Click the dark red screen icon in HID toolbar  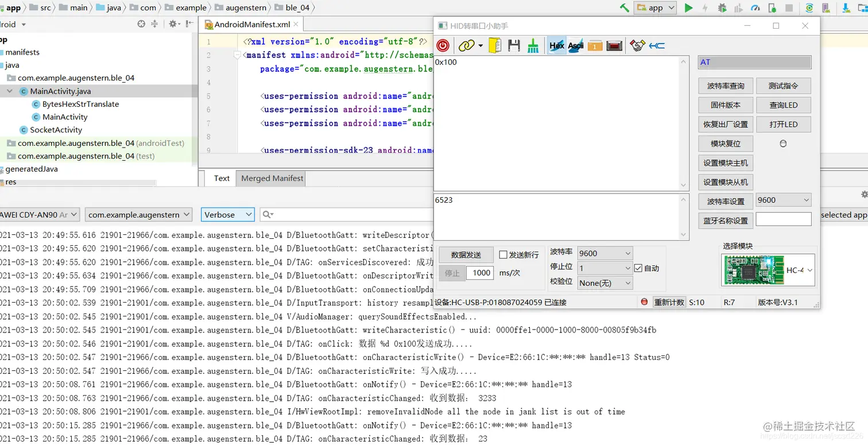pyautogui.click(x=614, y=45)
